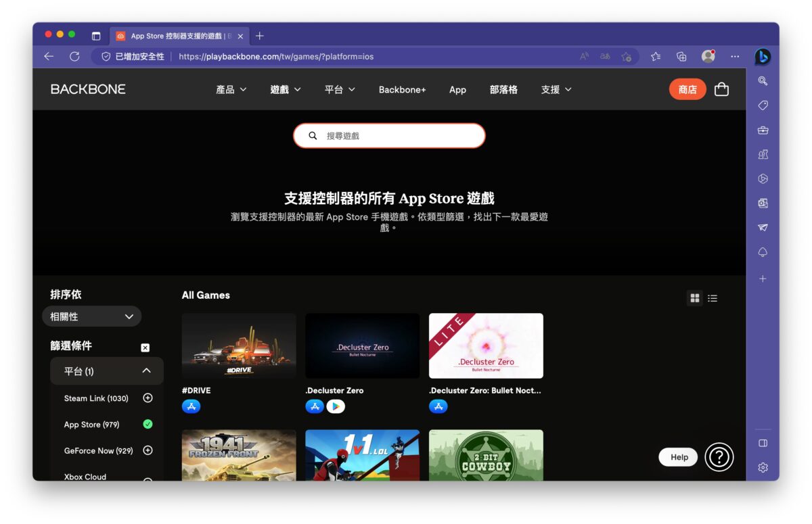Toggle Edge sidebar panel icon
Viewport: 812px width, 524px height.
point(763,443)
